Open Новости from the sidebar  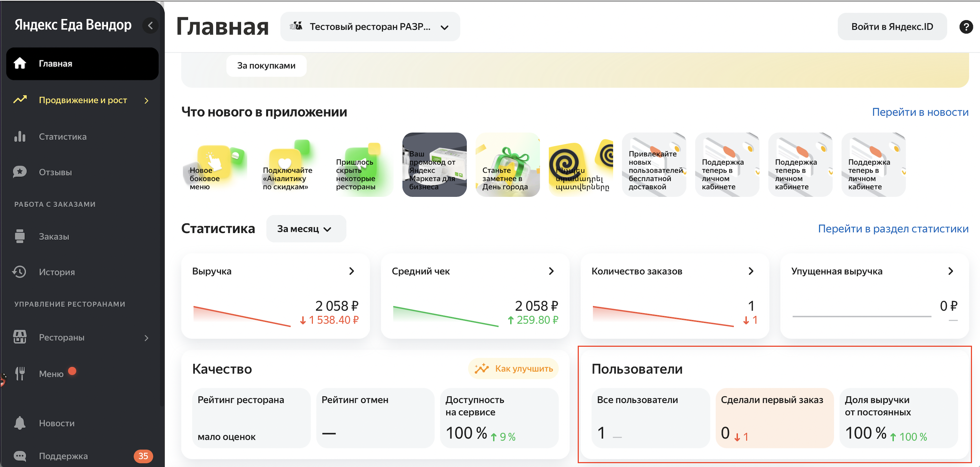click(x=82, y=423)
